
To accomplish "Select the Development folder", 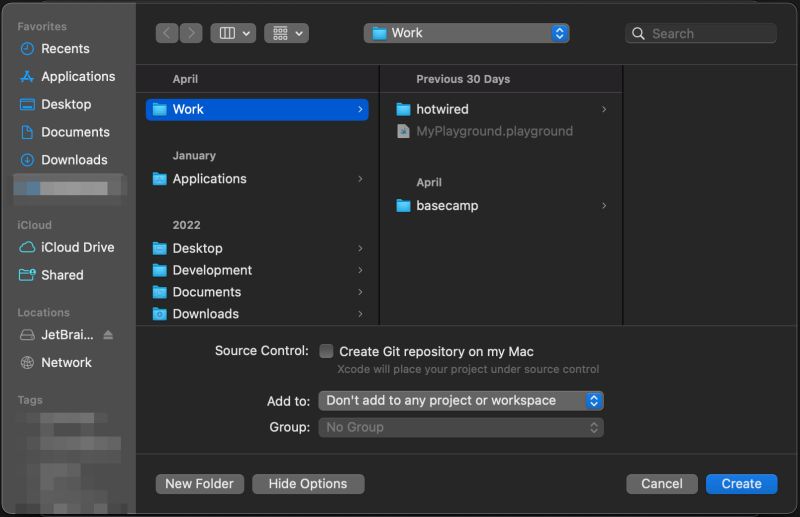I will [257, 270].
